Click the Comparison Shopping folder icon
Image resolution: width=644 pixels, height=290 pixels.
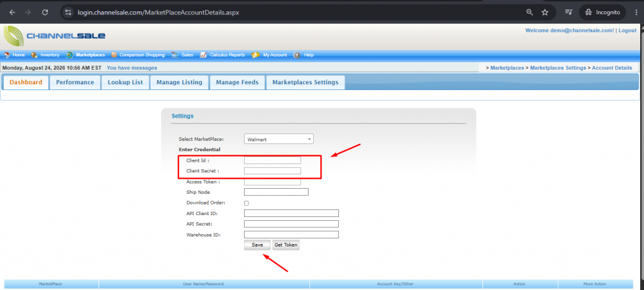114,55
